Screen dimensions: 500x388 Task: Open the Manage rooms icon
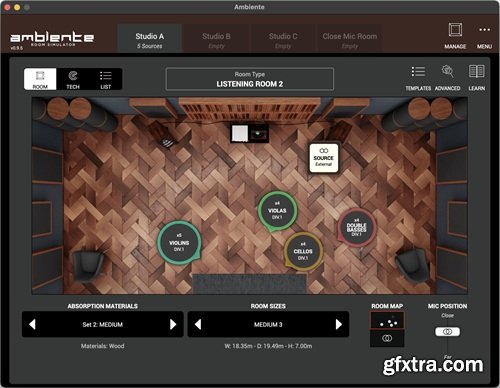click(455, 36)
